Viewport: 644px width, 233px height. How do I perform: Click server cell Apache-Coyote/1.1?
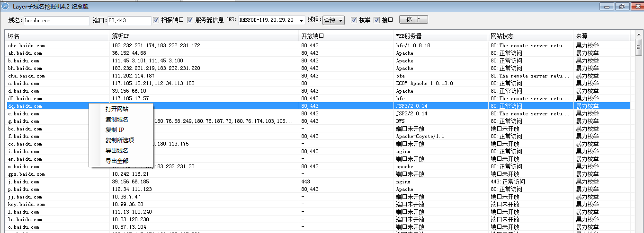(420, 136)
